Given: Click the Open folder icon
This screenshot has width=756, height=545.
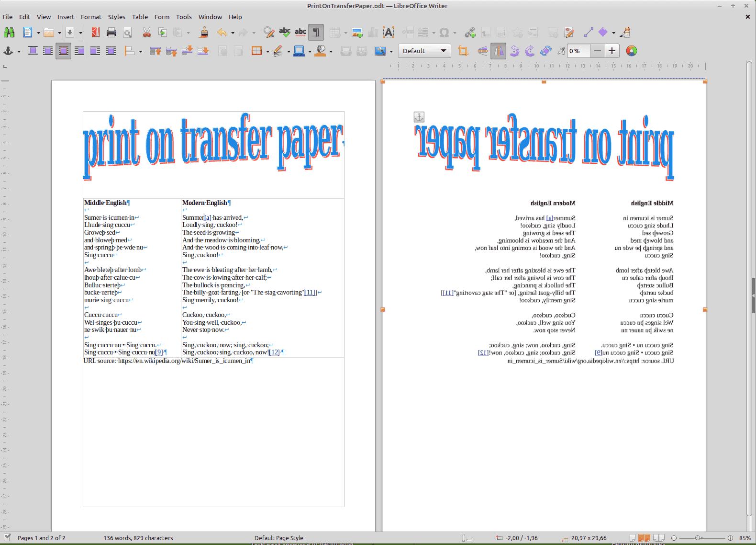Looking at the screenshot, I should coord(49,33).
